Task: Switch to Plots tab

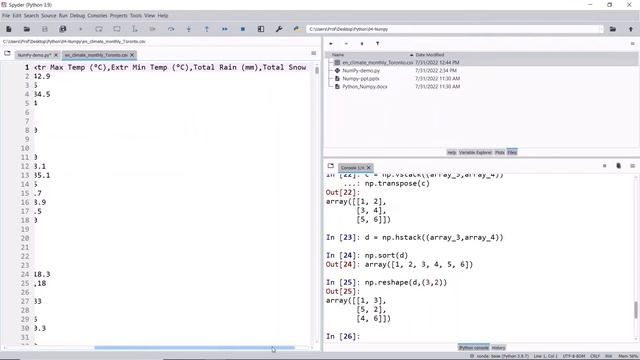Action: 500,152
